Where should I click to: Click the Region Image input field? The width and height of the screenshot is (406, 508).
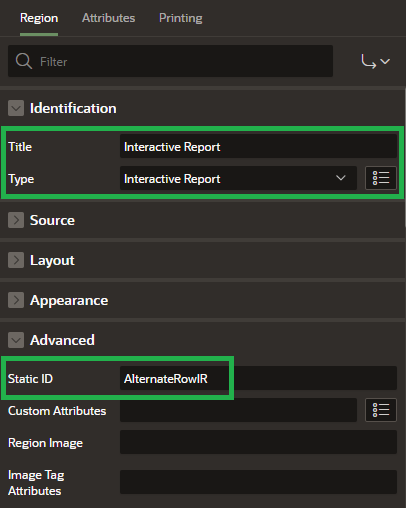point(258,442)
